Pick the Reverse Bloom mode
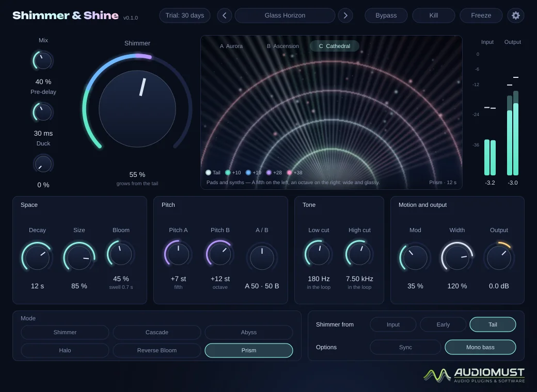Viewport: 537px width, 392px height. pos(157,350)
